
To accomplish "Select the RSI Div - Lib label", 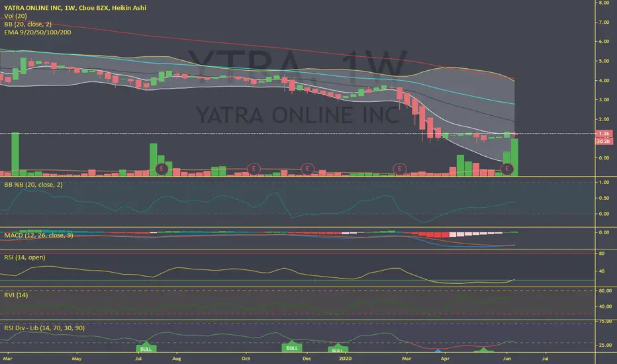I will (44, 328).
